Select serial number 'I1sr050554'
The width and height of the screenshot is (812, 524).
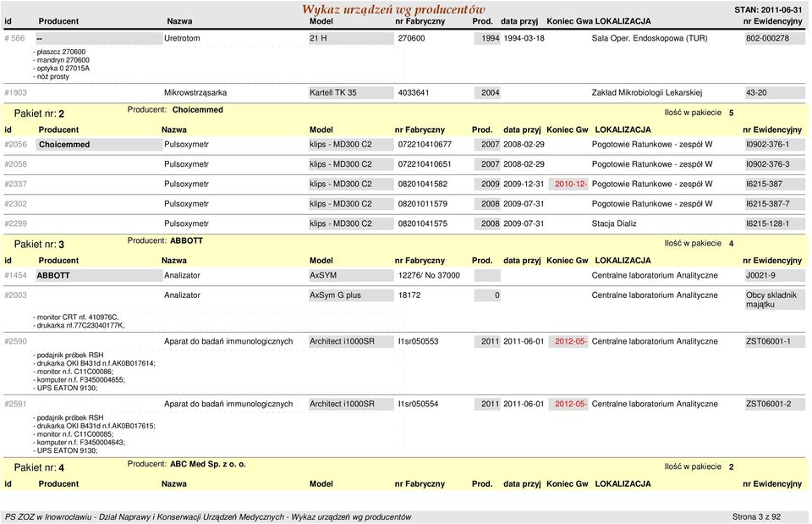point(418,404)
